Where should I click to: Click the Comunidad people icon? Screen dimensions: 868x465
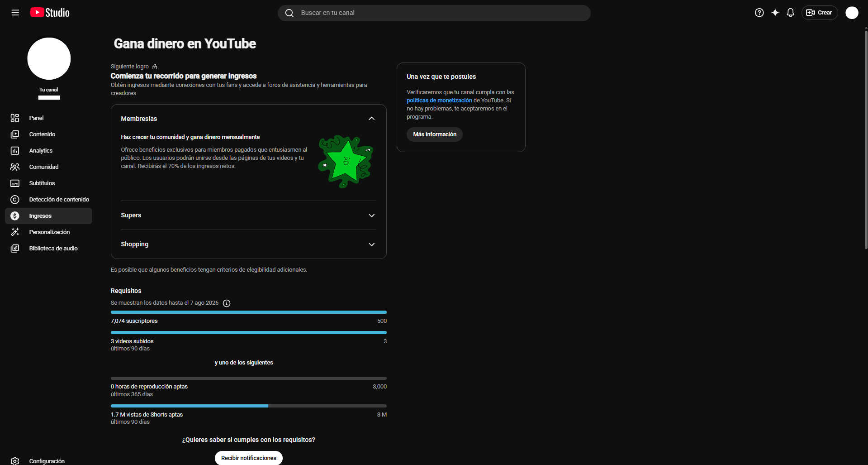coord(15,167)
